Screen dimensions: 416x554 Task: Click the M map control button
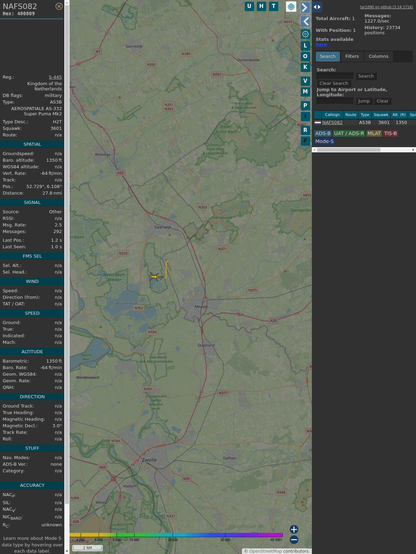pos(305,92)
